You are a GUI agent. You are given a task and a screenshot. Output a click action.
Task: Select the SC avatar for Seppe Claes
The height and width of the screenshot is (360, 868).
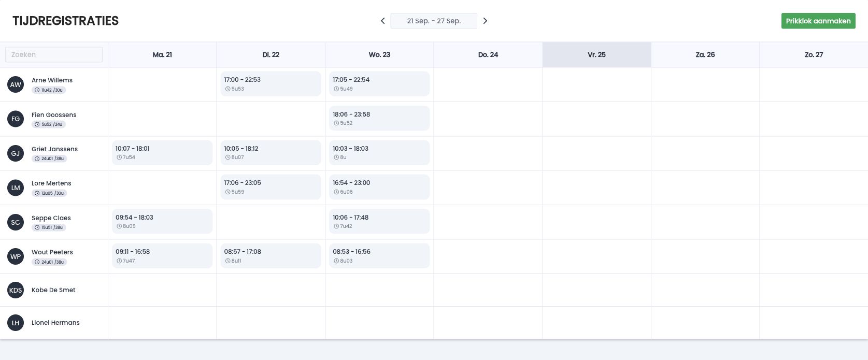[x=16, y=222]
